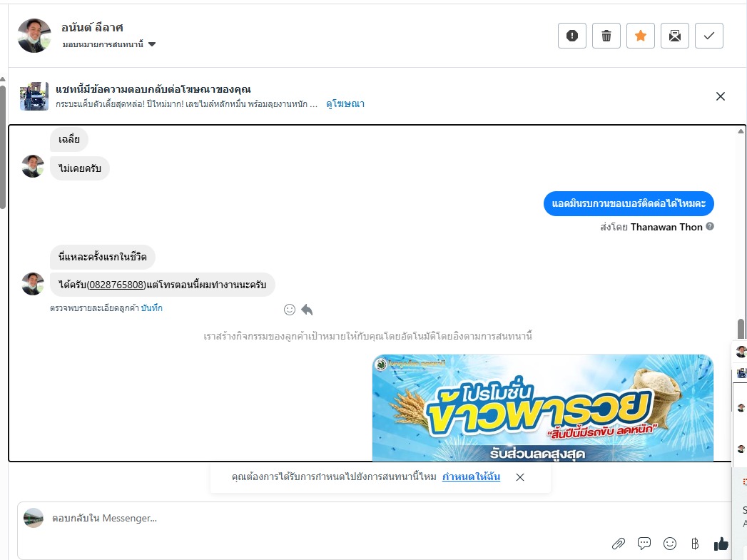Open emoji picker in reply box
The image size is (747, 560).
pyautogui.click(x=670, y=544)
